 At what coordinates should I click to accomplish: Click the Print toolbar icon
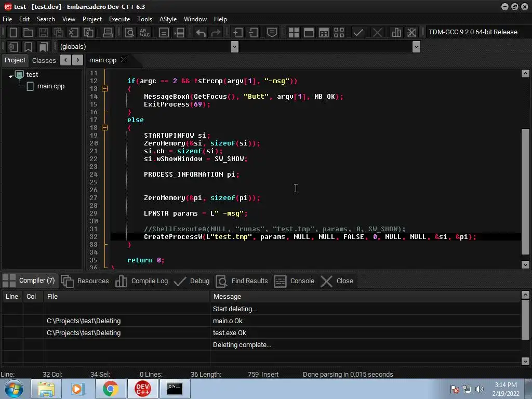pos(108,33)
